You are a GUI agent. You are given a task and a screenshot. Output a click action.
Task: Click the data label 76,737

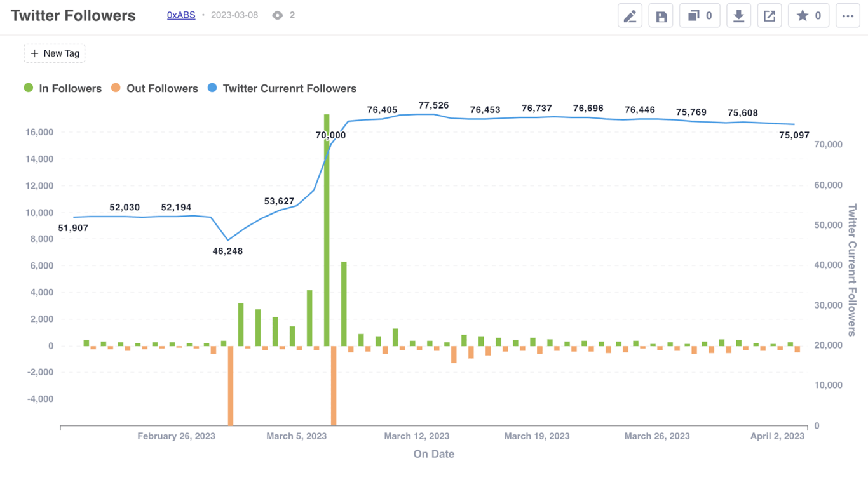click(x=536, y=109)
